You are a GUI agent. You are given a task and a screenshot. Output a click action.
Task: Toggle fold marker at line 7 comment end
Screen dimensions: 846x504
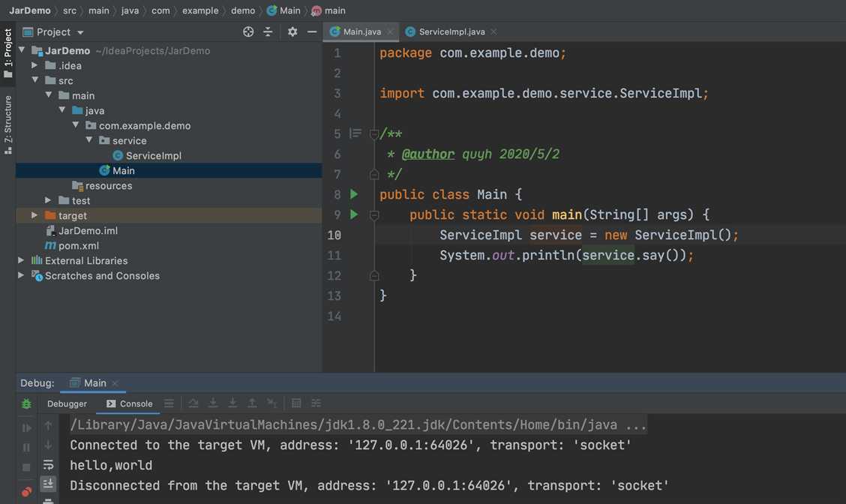click(x=374, y=174)
